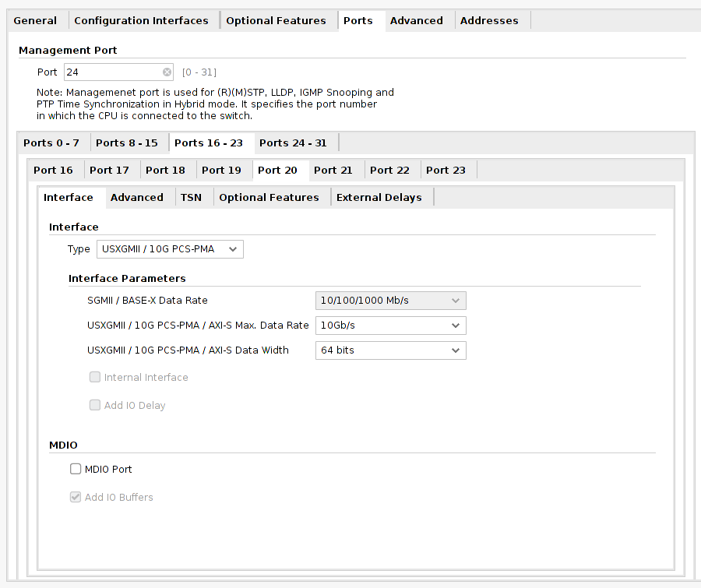The image size is (701, 588).
Task: Go to the Addresses tab
Action: (489, 20)
